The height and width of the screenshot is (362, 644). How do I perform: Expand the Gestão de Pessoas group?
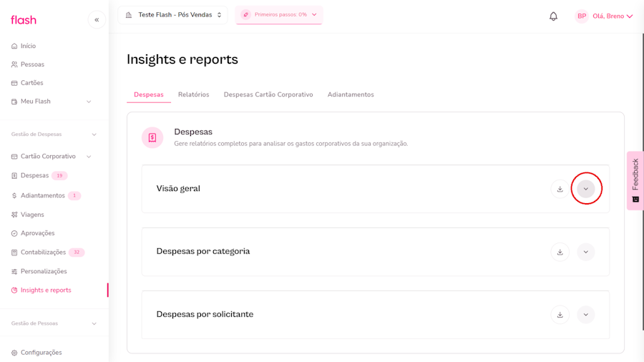point(94,324)
